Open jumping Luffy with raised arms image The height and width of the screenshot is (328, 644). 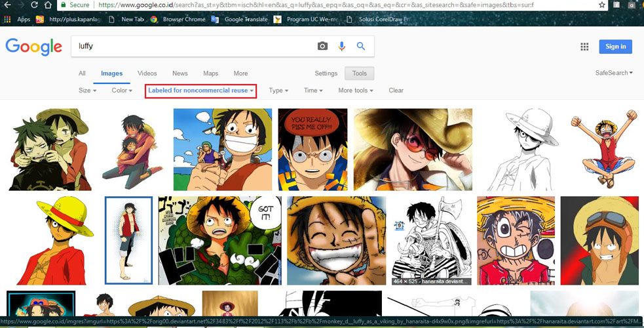pos(604,149)
